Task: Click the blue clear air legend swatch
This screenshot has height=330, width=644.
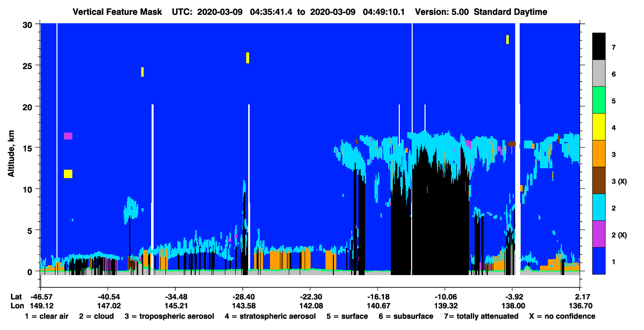Action: click(599, 260)
